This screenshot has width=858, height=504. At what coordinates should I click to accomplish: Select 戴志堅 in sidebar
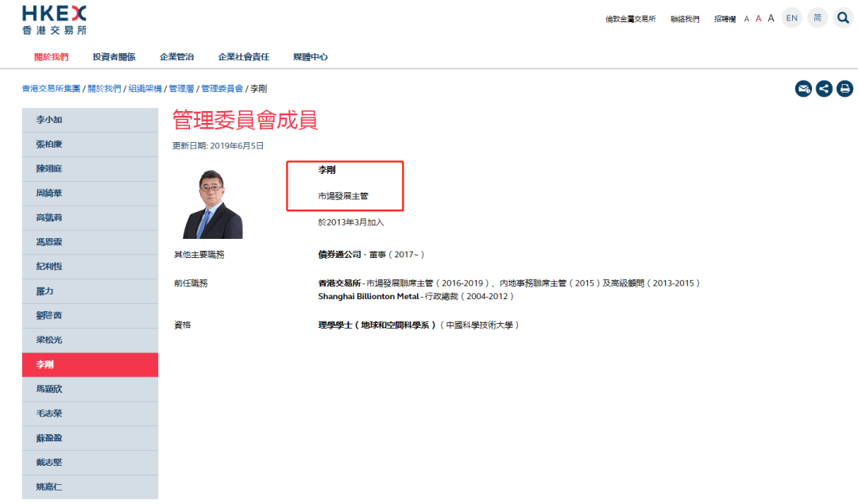pyautogui.click(x=91, y=463)
